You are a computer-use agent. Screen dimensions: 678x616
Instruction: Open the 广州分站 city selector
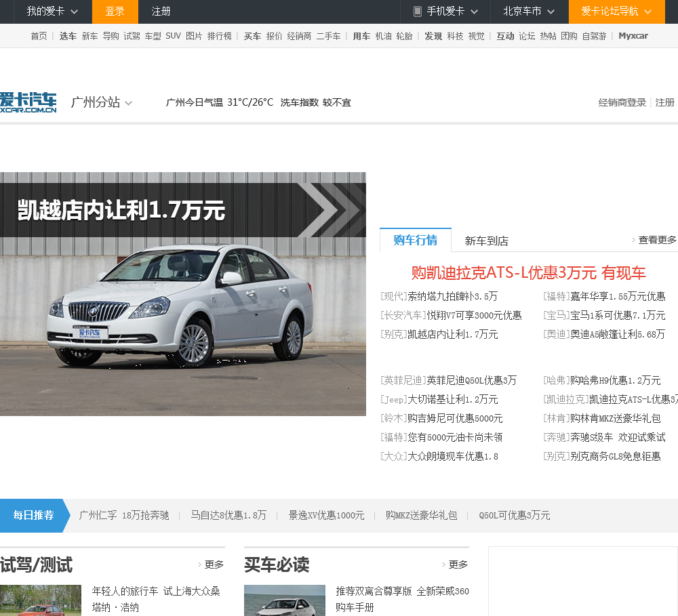102,102
